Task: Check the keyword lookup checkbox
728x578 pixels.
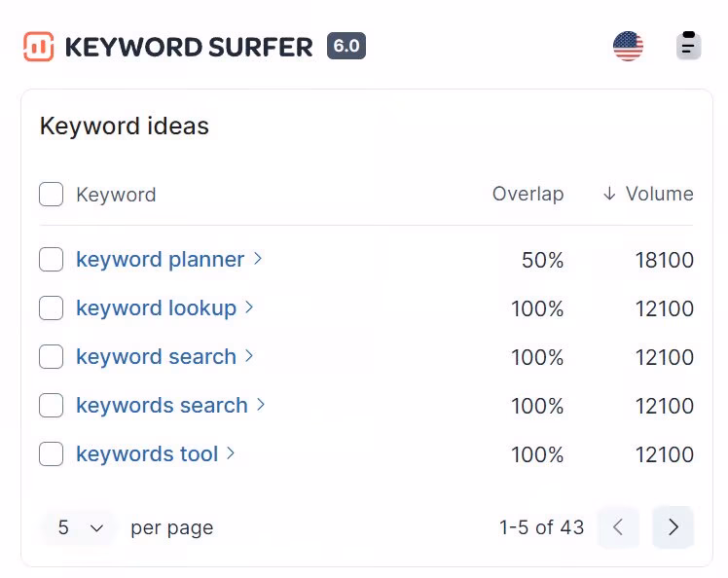Action: coord(51,308)
